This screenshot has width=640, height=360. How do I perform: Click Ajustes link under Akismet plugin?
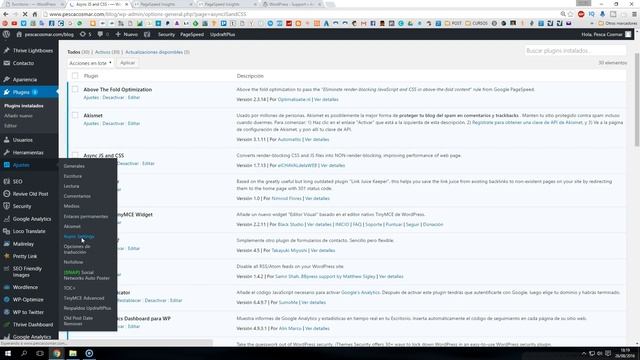tap(91, 123)
